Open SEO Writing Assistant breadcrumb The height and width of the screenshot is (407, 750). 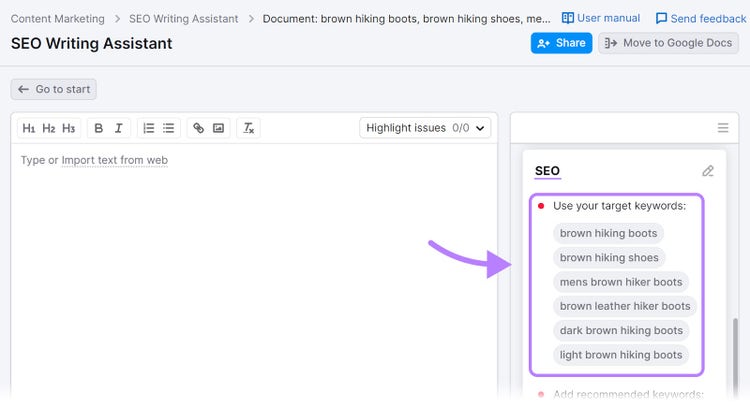tap(184, 19)
